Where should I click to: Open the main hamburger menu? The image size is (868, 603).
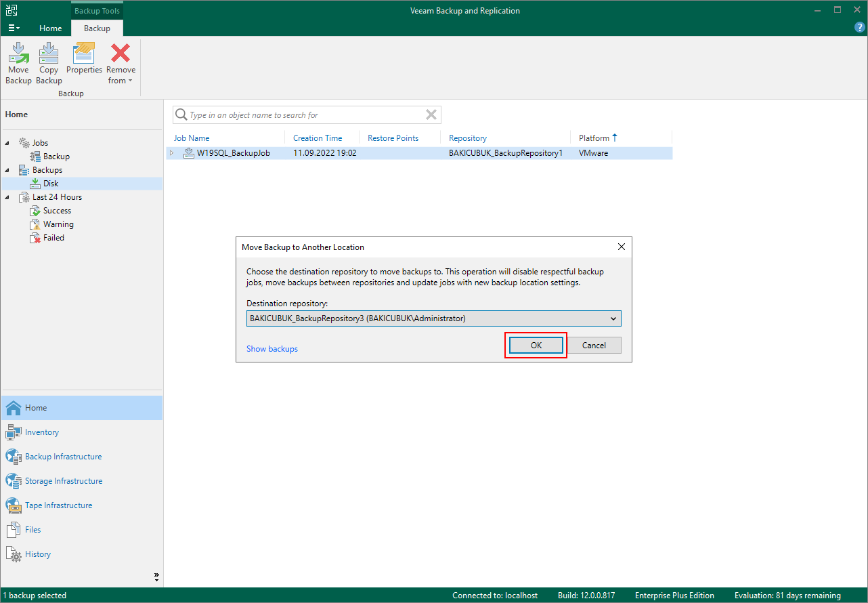tap(14, 28)
